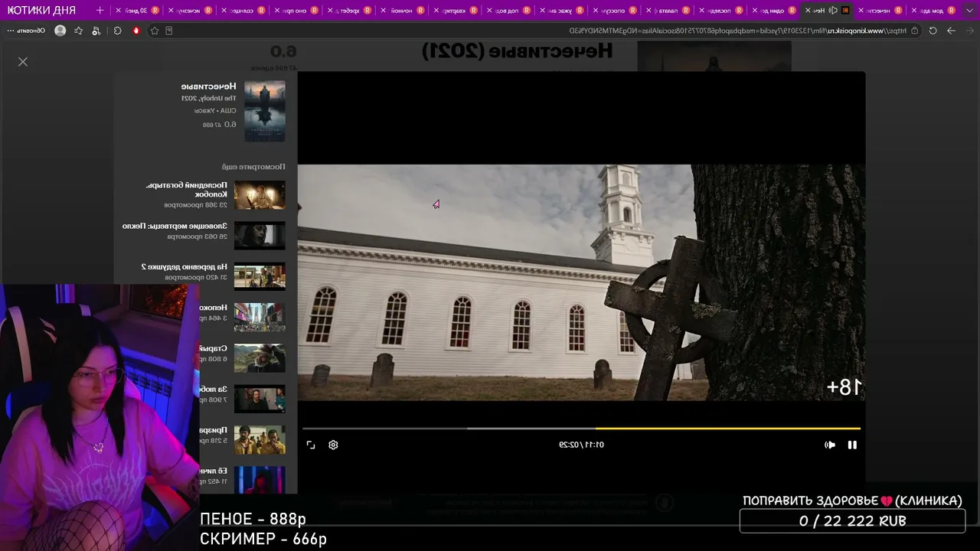Image resolution: width=980 pixels, height=551 pixels.
Task: Pause the trailer playback
Action: pyautogui.click(x=852, y=445)
